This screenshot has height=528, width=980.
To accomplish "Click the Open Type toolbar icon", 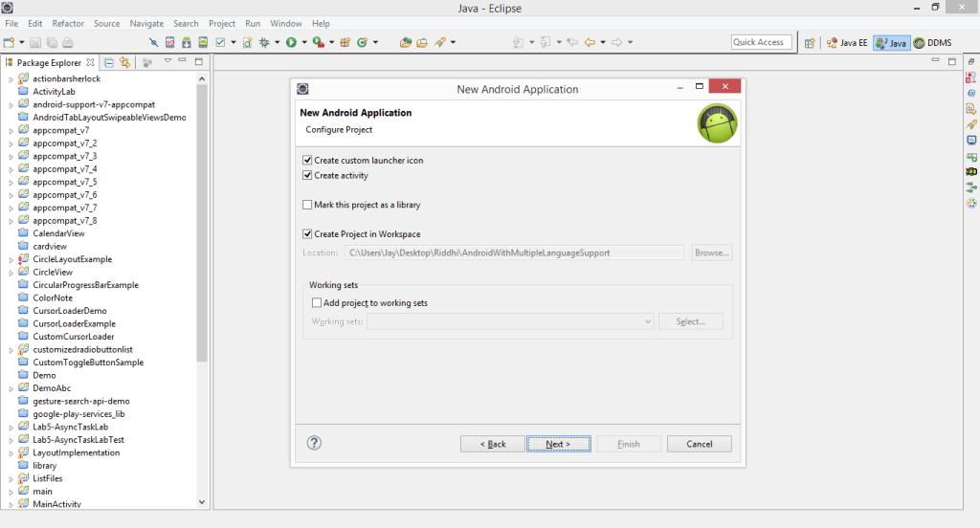I will [x=406, y=42].
